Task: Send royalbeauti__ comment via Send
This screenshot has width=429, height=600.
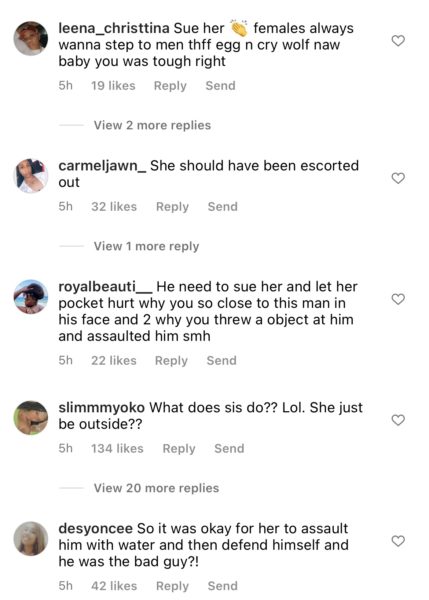Action: 221,360
